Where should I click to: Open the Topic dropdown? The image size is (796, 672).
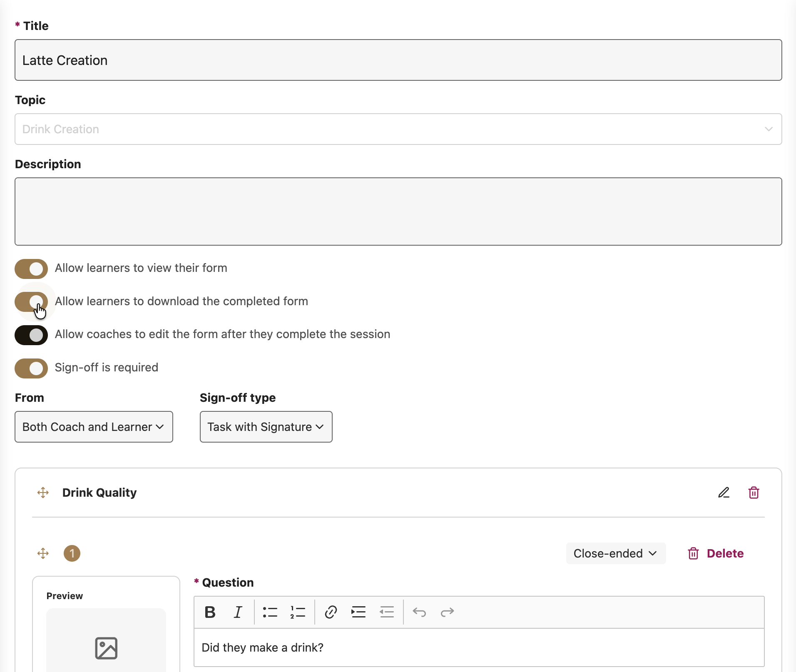tap(398, 129)
